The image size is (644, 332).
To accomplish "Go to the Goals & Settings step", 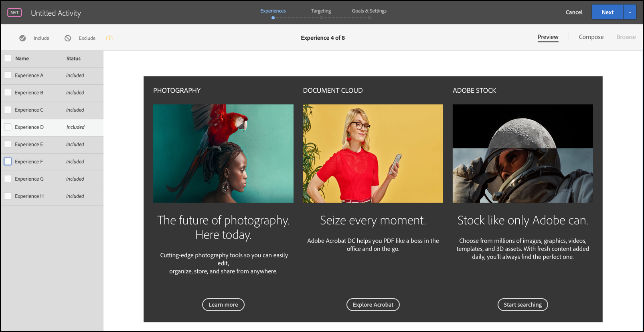I will (369, 11).
